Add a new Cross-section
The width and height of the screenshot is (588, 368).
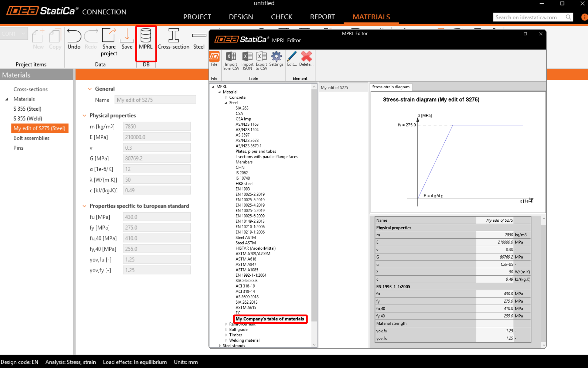173,39
